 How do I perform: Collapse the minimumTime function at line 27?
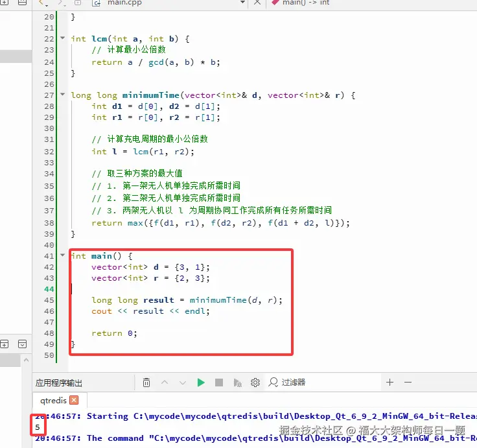[x=63, y=95]
